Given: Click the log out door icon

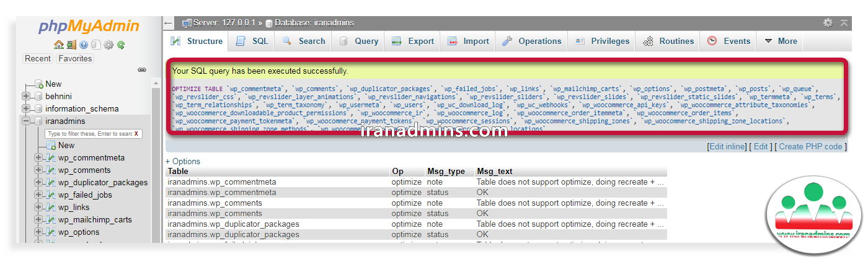Looking at the screenshot, I should 71,45.
